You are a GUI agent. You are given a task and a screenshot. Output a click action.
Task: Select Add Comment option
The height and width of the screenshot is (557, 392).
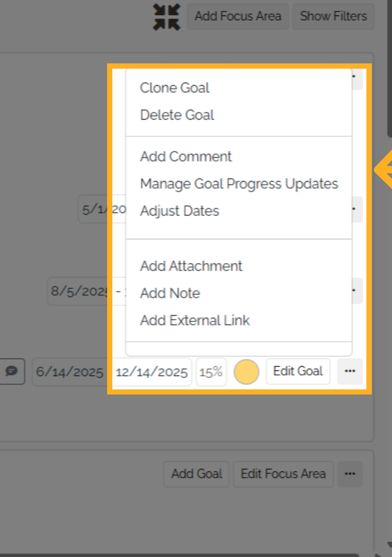[x=186, y=157]
